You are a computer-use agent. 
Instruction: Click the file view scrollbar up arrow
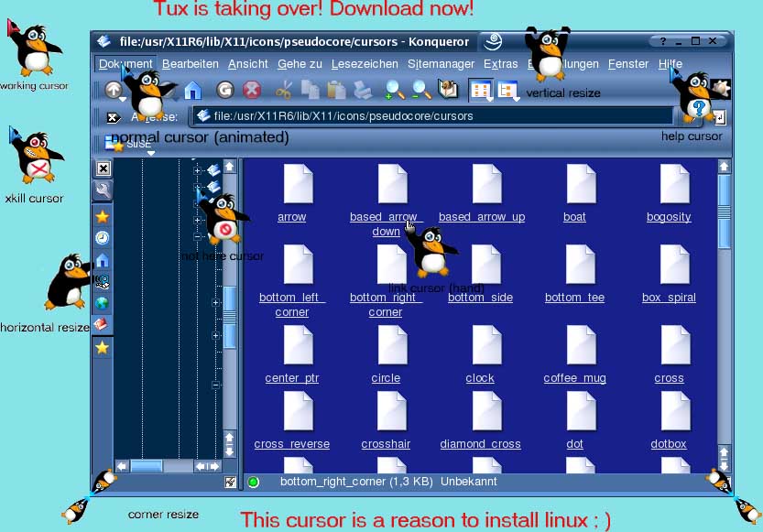click(x=724, y=167)
